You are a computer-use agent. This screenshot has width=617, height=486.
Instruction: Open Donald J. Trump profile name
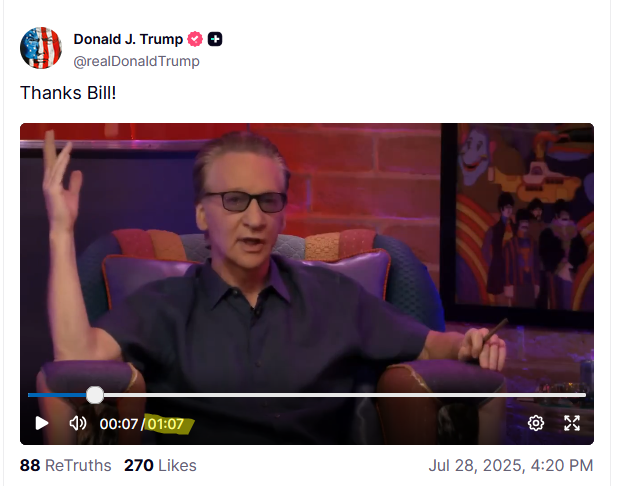click(128, 39)
